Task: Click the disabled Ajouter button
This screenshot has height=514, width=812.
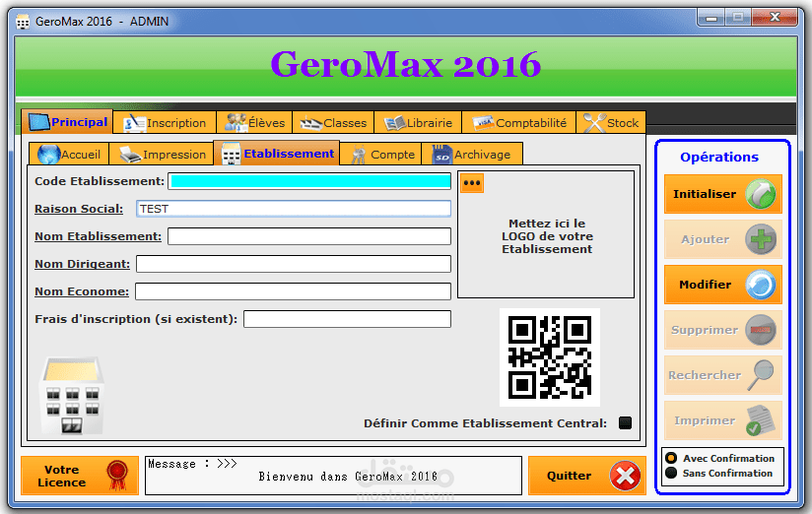Action: pyautogui.click(x=723, y=239)
